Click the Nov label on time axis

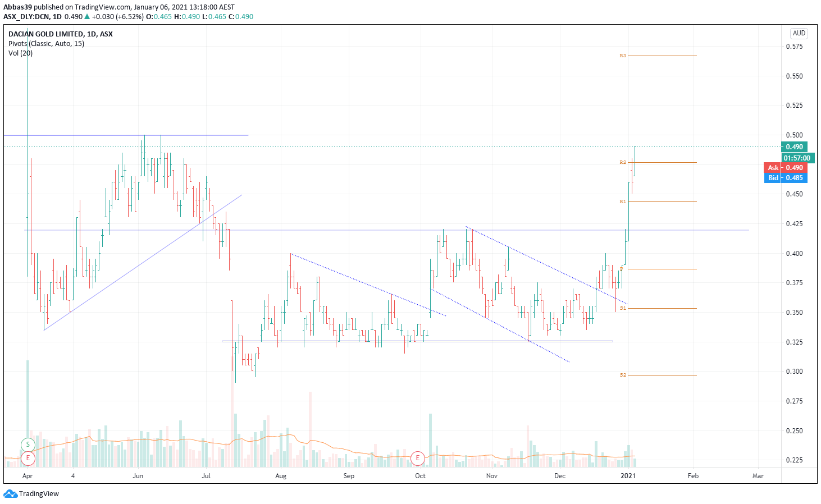coord(492,476)
